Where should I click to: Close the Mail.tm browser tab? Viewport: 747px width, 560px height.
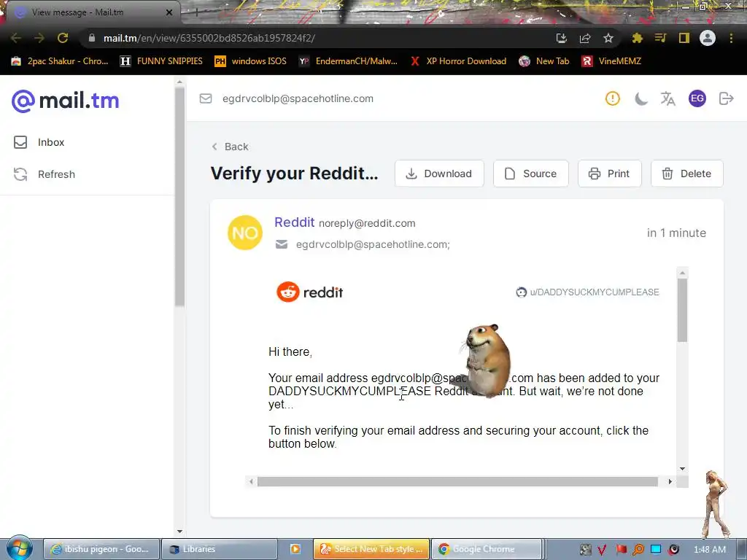(x=169, y=12)
